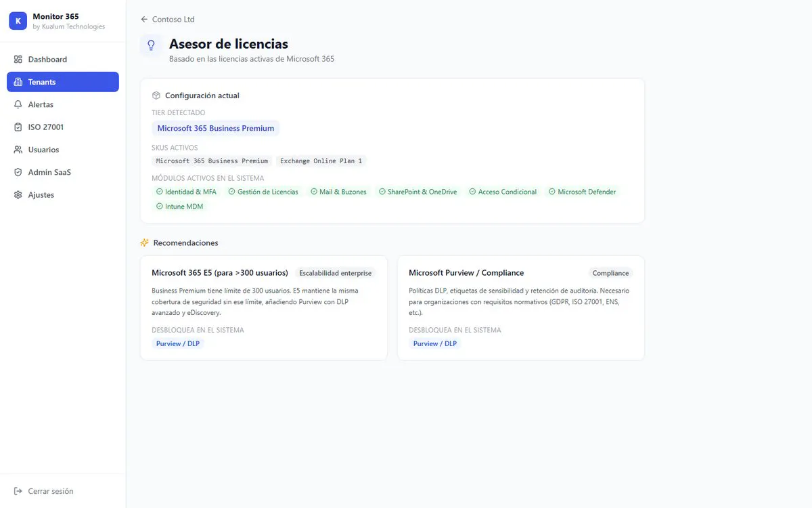
Task: Go to the Alertas section
Action: point(63,104)
